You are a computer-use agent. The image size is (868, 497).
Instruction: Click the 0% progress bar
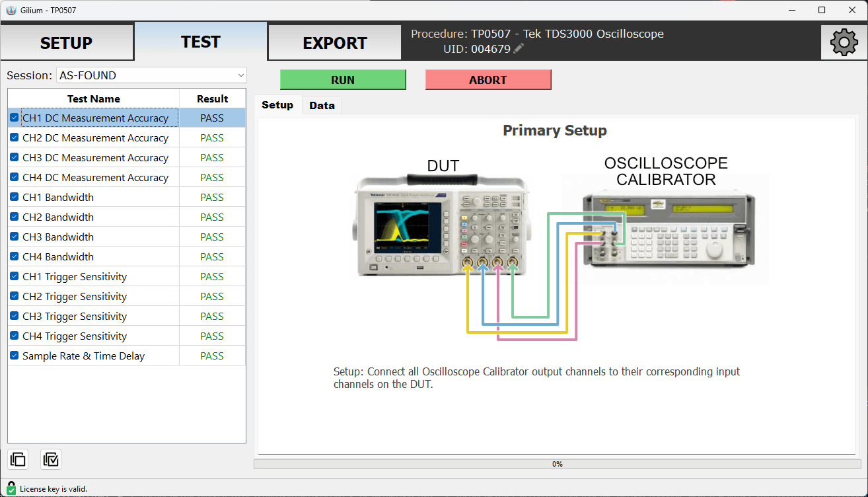pyautogui.click(x=558, y=464)
